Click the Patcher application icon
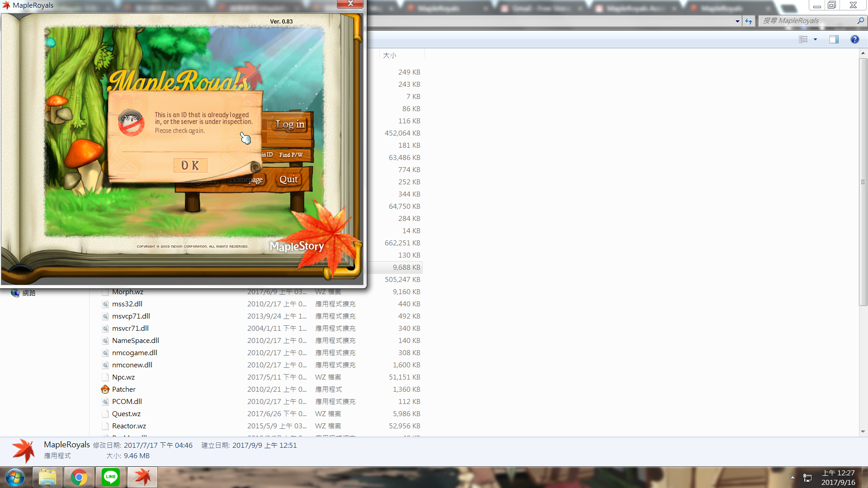The image size is (868, 488). 105,389
